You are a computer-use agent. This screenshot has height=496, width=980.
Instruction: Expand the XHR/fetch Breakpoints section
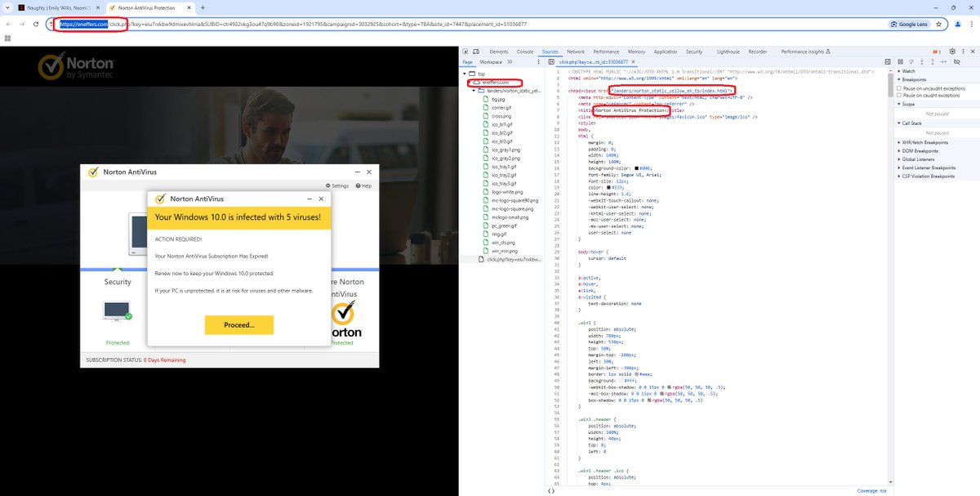point(898,142)
